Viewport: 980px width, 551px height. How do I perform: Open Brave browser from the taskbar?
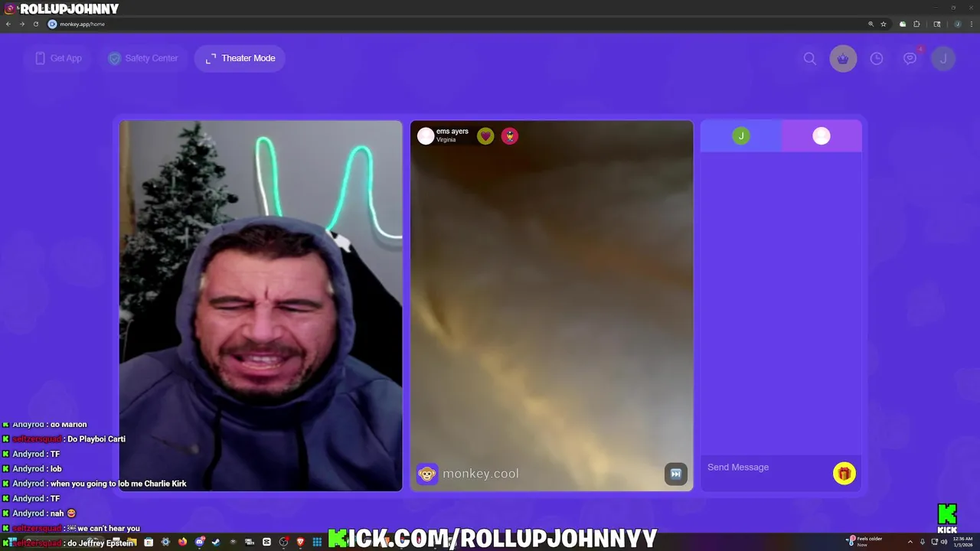[300, 542]
